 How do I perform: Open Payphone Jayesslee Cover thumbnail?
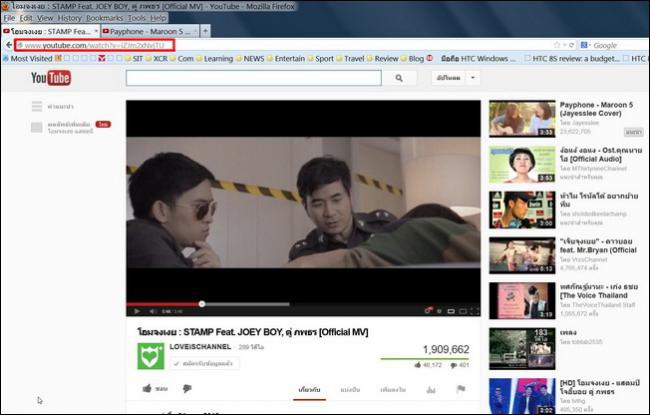click(x=522, y=119)
